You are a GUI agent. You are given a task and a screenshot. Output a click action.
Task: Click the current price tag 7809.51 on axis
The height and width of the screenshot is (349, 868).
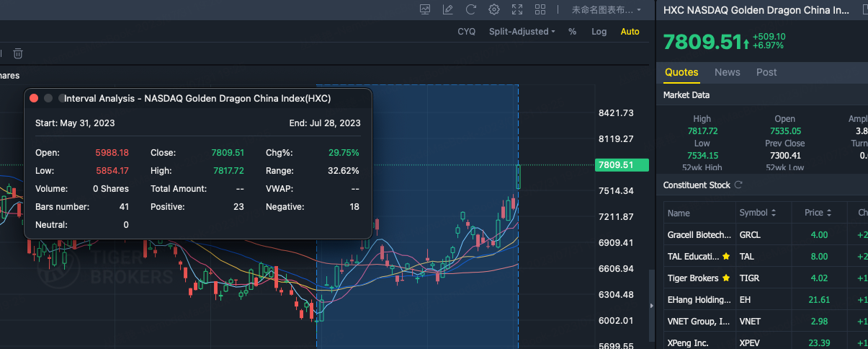coord(622,165)
